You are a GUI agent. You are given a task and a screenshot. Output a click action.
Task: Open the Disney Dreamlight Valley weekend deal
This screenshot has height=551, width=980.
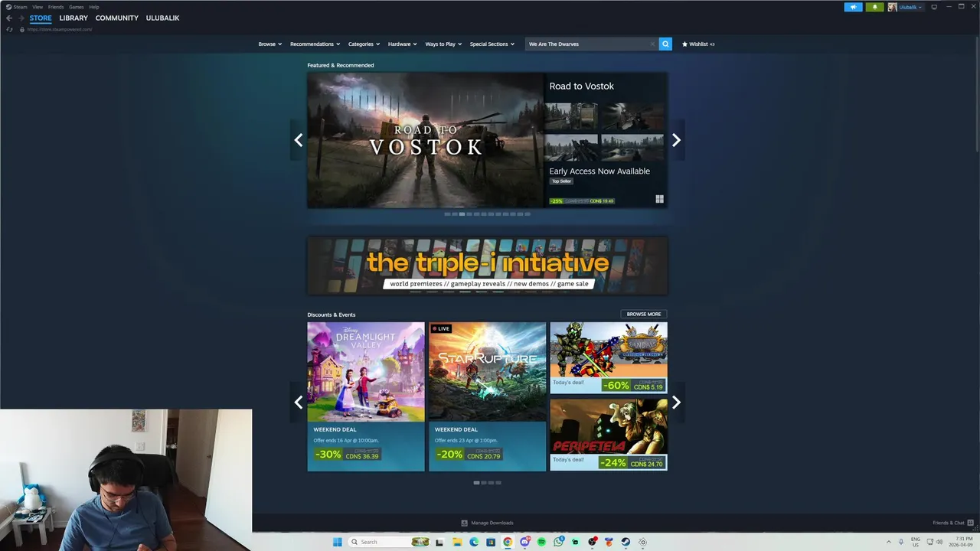coord(366,396)
